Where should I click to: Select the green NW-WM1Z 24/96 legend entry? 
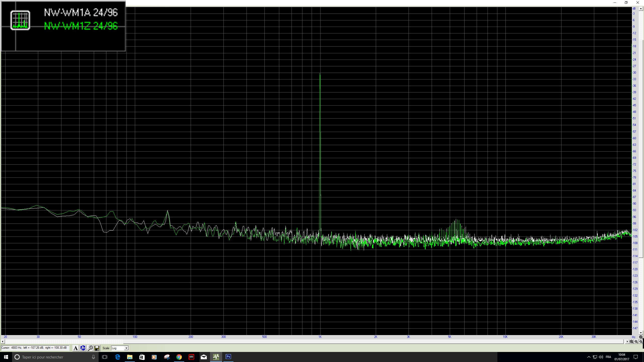(81, 26)
